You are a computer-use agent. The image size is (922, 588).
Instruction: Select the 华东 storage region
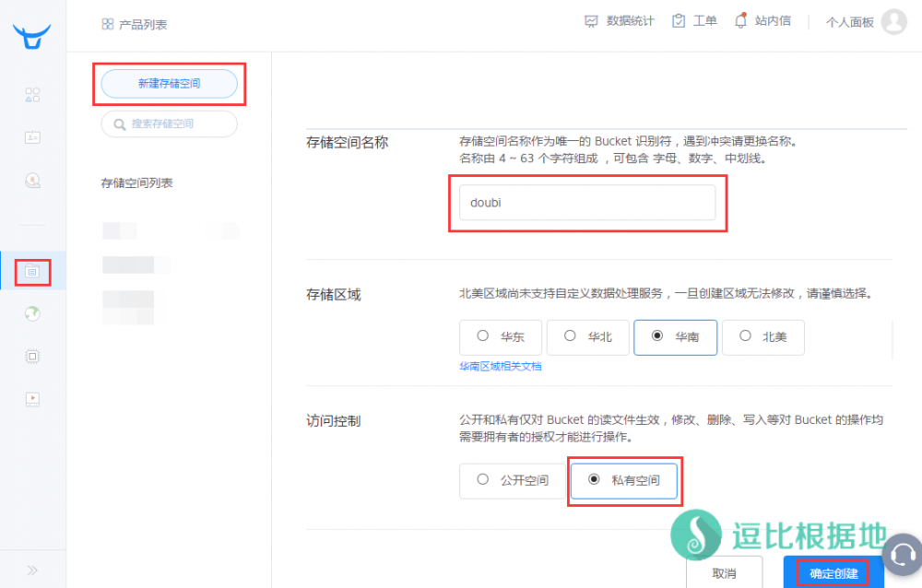(500, 337)
